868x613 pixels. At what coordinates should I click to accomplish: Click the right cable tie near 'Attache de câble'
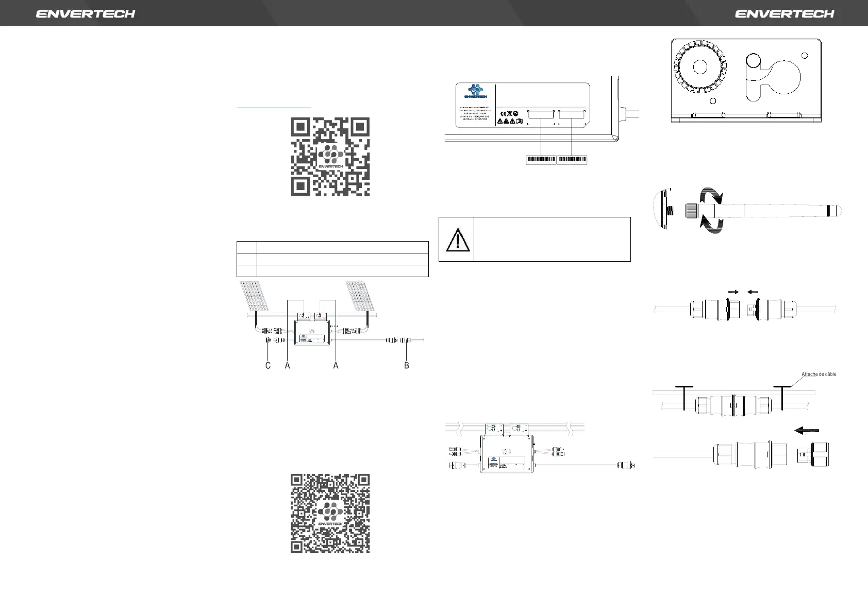[782, 397]
